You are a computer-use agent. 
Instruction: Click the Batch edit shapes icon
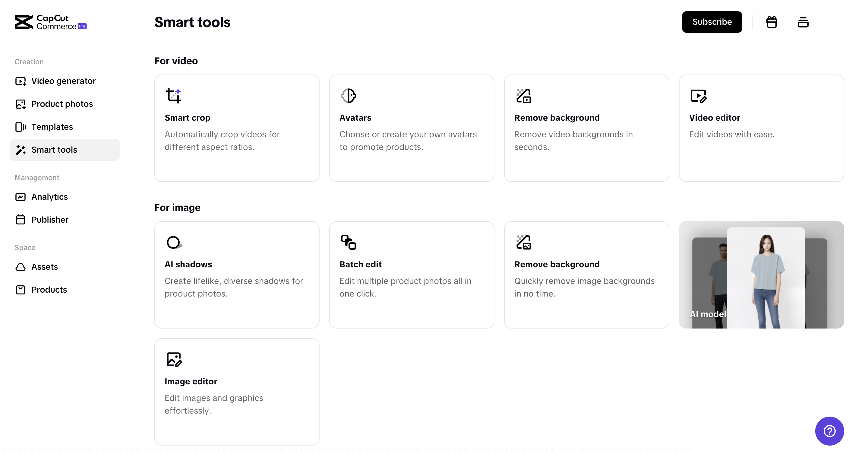pyautogui.click(x=349, y=242)
